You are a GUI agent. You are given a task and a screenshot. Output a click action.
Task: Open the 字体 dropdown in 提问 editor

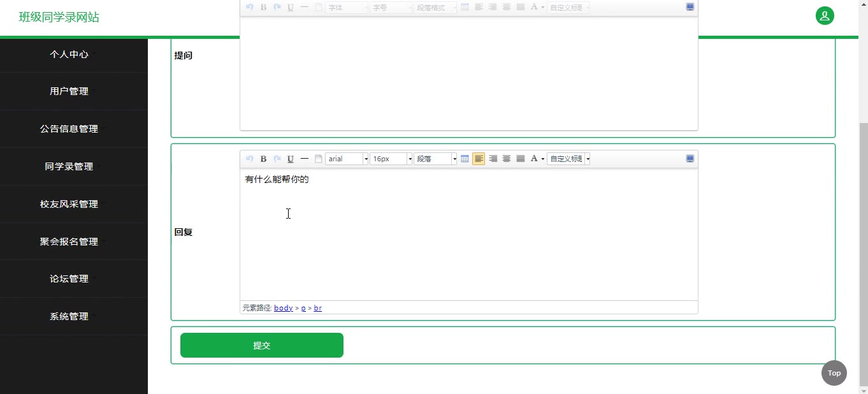click(x=347, y=8)
